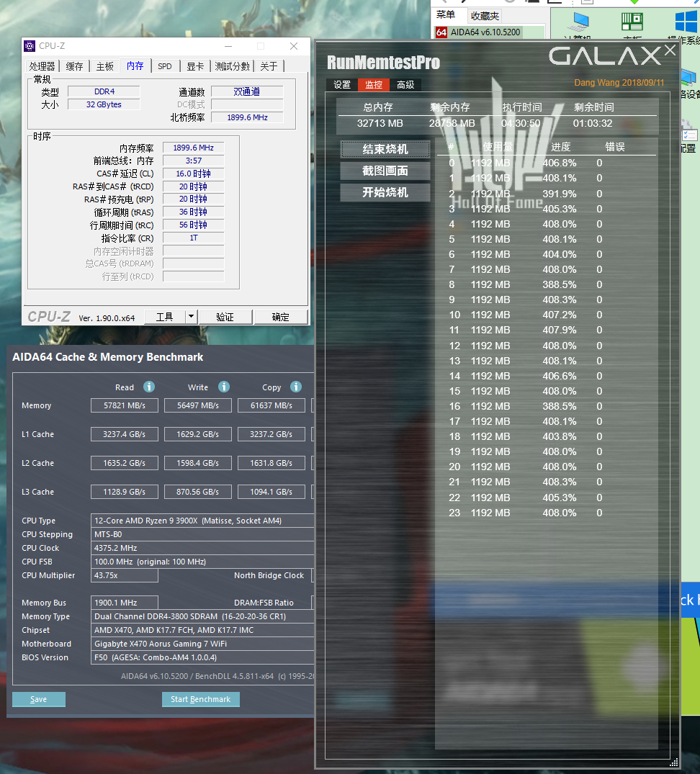Minimize the CPU-Z window
The height and width of the screenshot is (774, 700).
click(x=228, y=46)
